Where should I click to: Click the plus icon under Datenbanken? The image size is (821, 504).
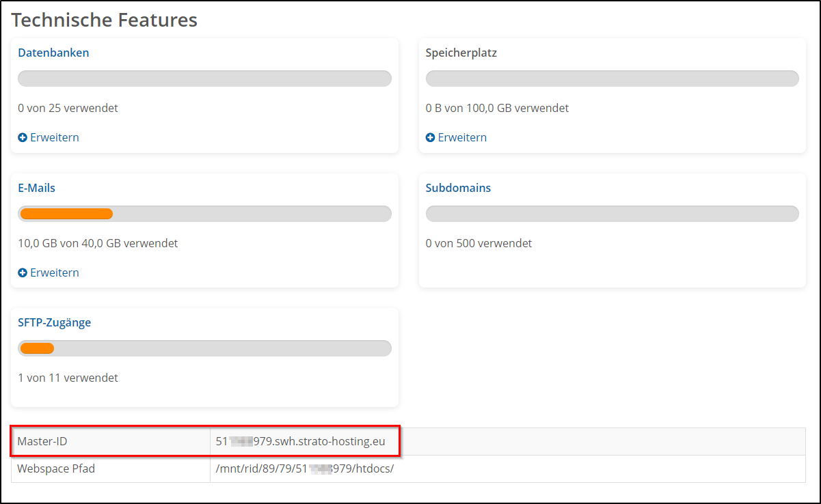pyautogui.click(x=23, y=138)
